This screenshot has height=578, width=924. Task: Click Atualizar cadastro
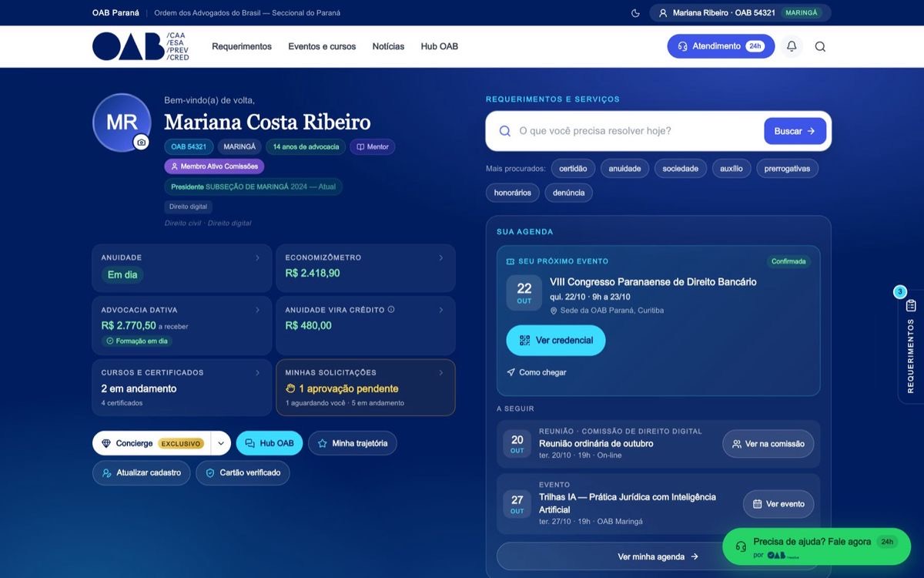[x=141, y=472]
